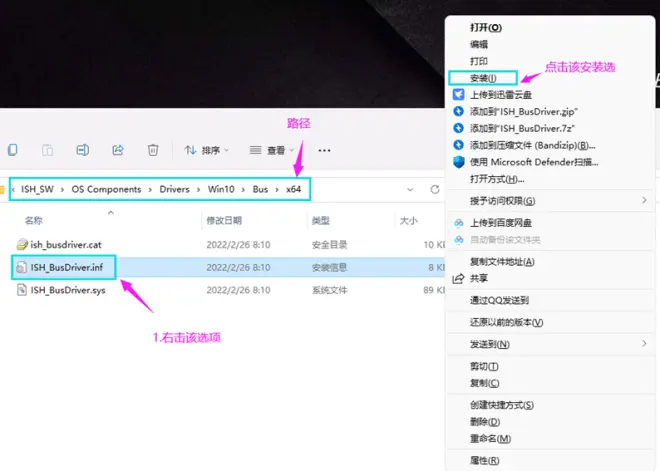660x471 pixels.
Task: Click the Refresh button beside address bar
Action: [x=435, y=189]
